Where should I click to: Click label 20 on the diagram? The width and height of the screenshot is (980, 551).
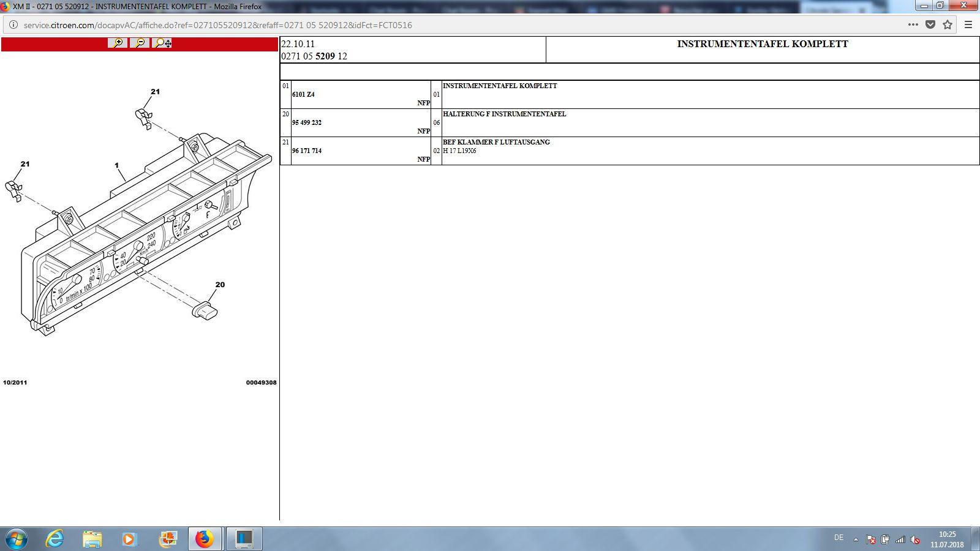[x=220, y=285]
